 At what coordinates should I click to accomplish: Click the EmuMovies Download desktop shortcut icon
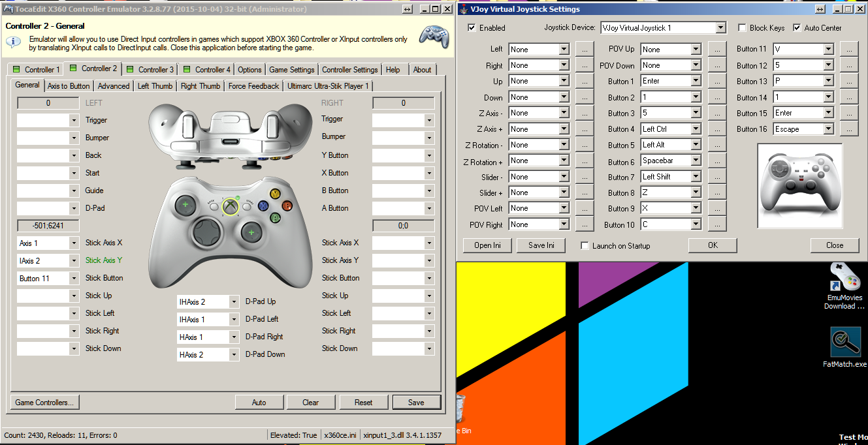[x=844, y=277]
